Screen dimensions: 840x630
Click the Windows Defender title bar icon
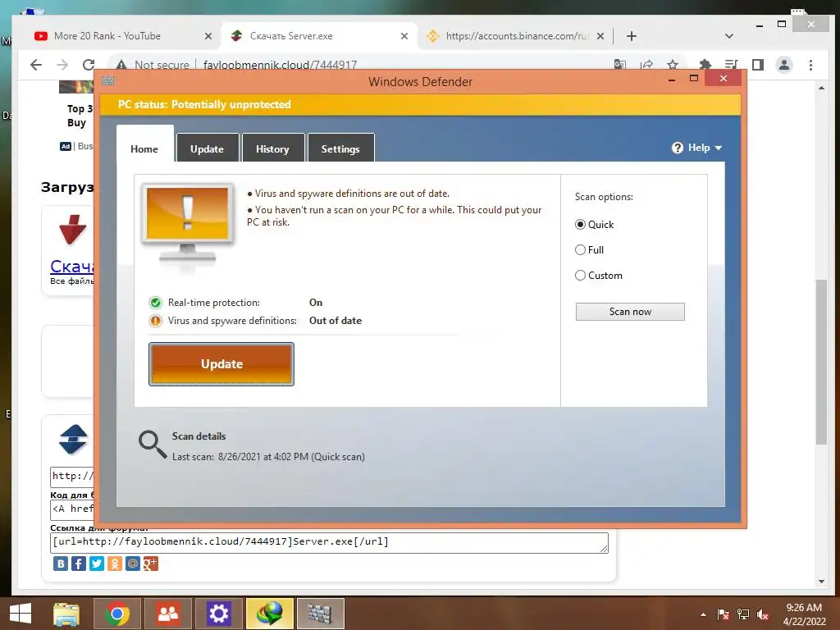(107, 81)
